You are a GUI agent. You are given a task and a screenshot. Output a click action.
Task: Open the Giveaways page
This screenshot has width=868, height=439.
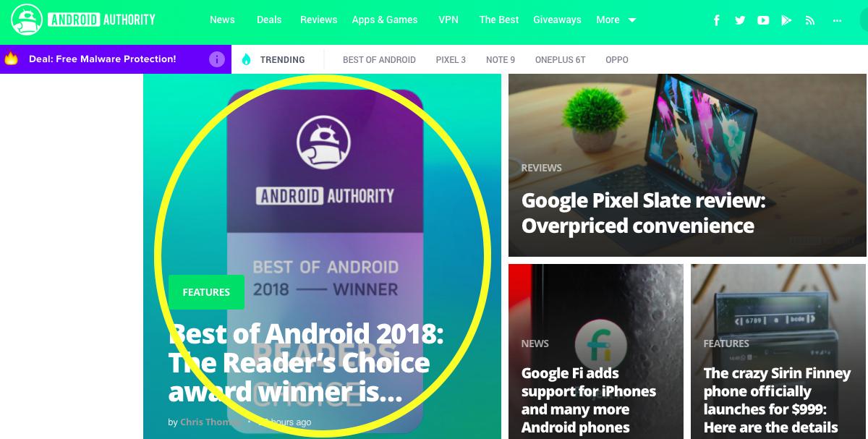tap(557, 20)
